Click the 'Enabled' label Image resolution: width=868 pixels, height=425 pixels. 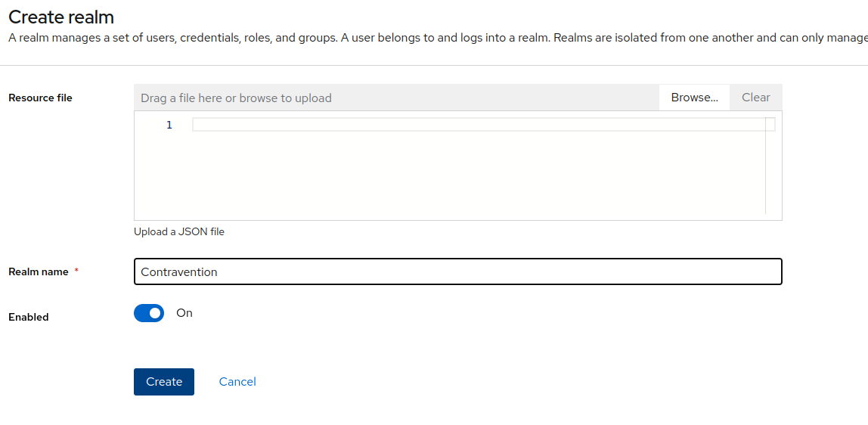[29, 317]
